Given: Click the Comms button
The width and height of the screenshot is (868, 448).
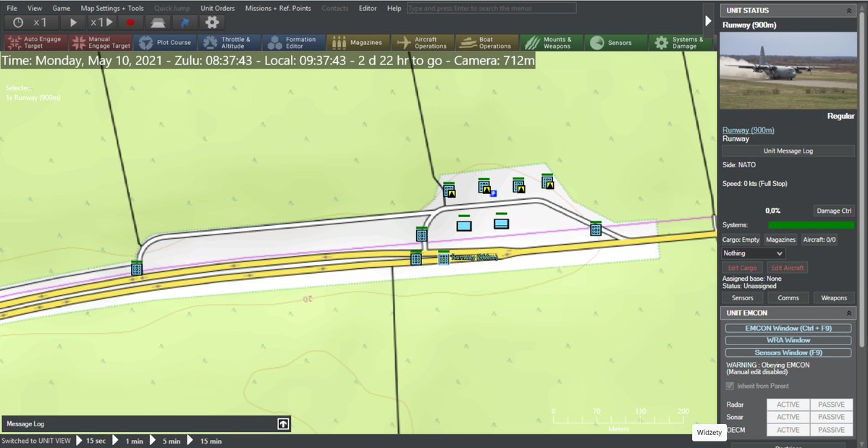Looking at the screenshot, I should click(788, 298).
